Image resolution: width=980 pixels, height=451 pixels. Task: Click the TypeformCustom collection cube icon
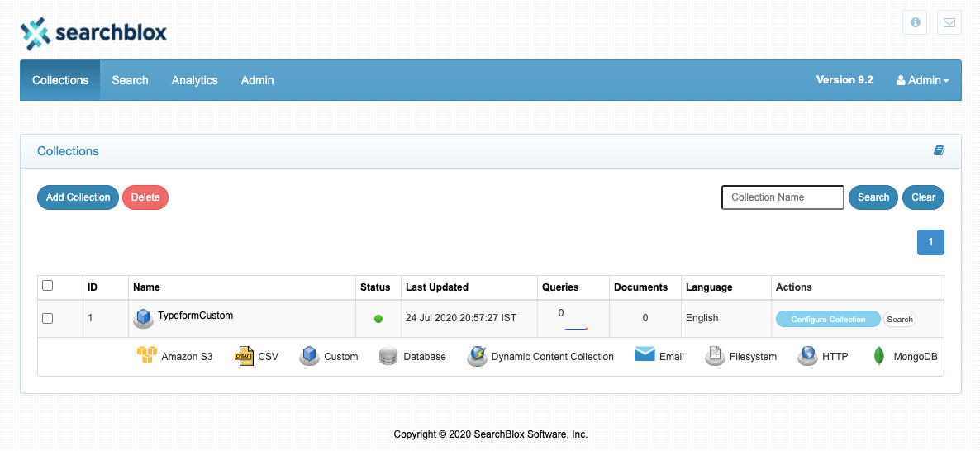point(144,318)
